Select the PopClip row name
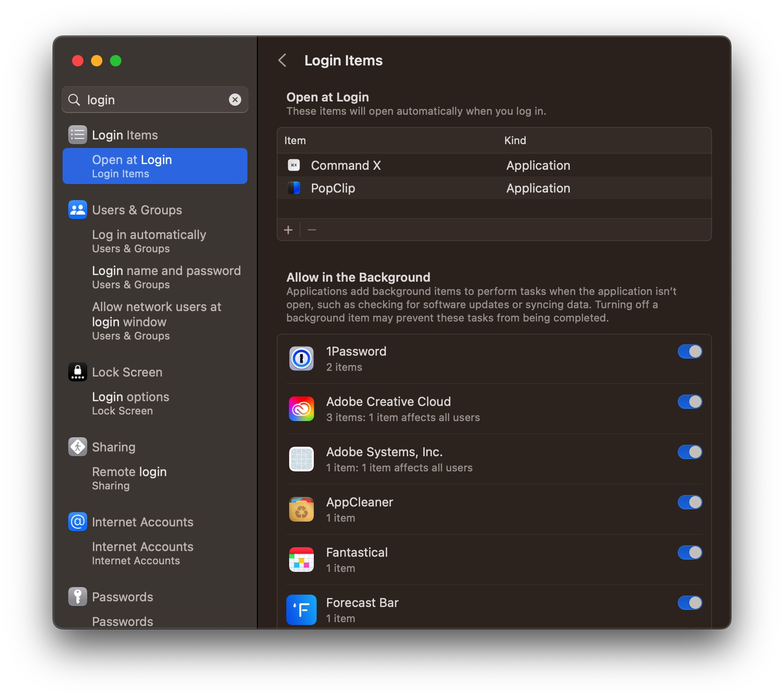The height and width of the screenshot is (699, 784). pos(333,188)
